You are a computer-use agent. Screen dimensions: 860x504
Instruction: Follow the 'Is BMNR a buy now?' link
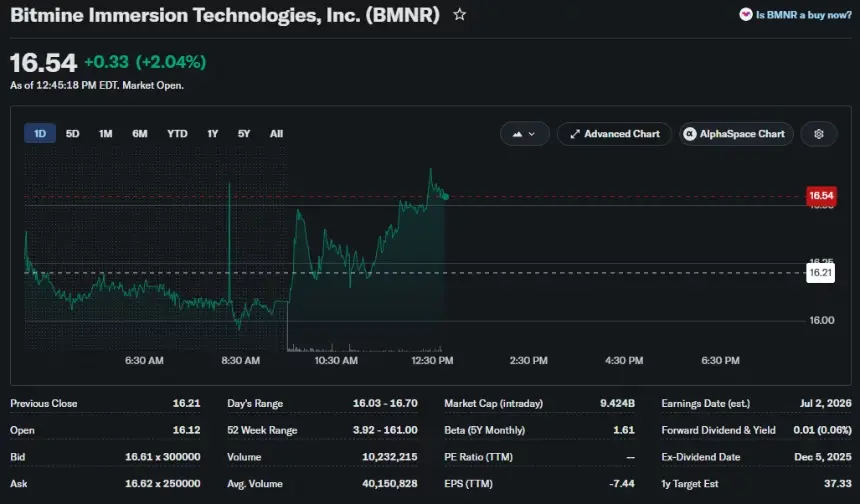pyautogui.click(x=804, y=15)
